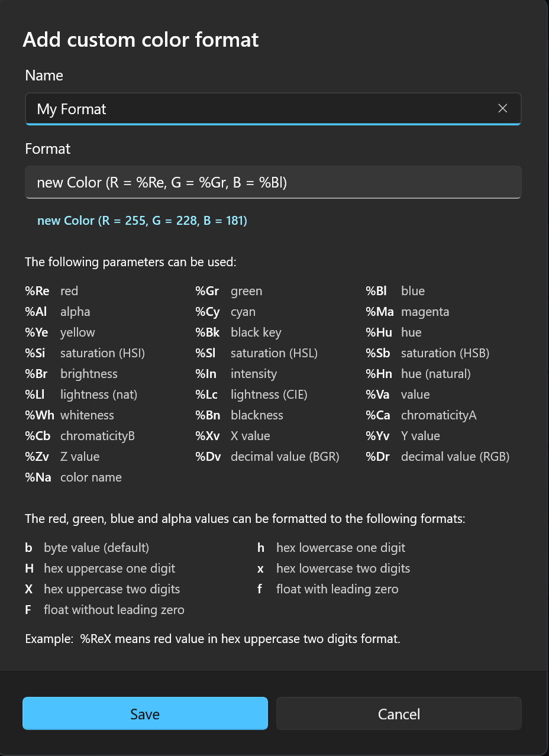Select the %Na color name parameter
The width and height of the screenshot is (549, 756).
point(38,477)
